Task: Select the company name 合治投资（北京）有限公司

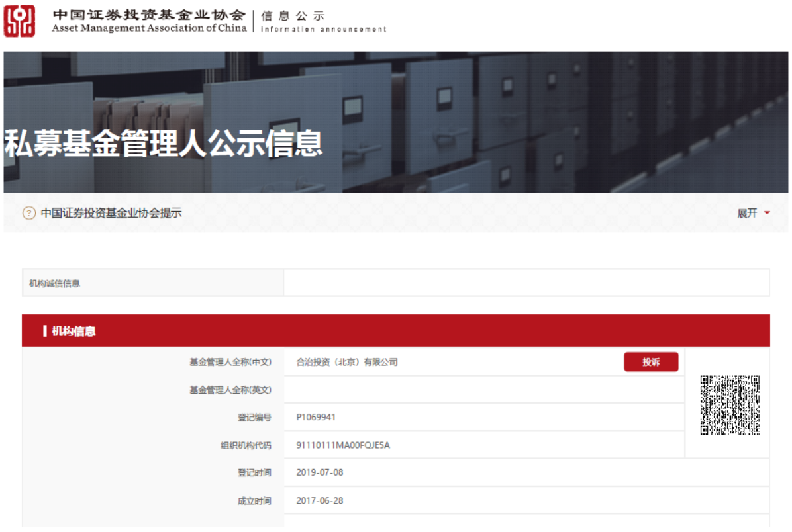Action: [x=347, y=362]
